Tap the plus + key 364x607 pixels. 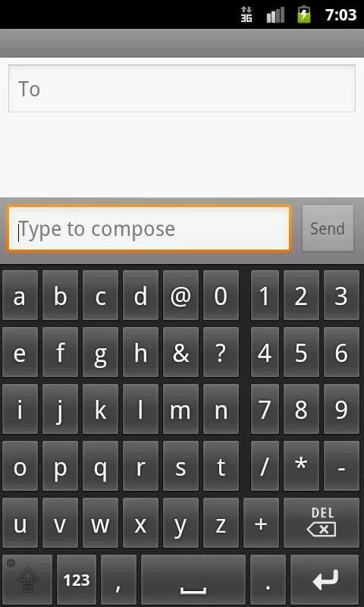pyautogui.click(x=261, y=523)
